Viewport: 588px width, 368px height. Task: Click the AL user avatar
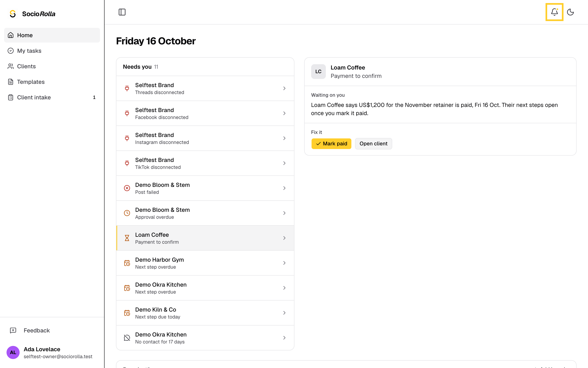(x=13, y=352)
